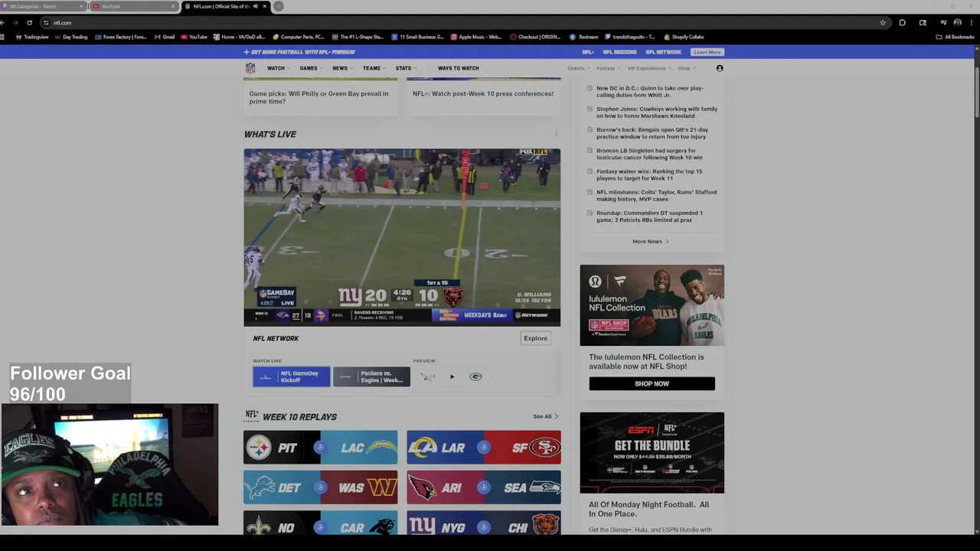980x551 pixels.
Task: Open the VIP Experiences link
Action: 648,68
